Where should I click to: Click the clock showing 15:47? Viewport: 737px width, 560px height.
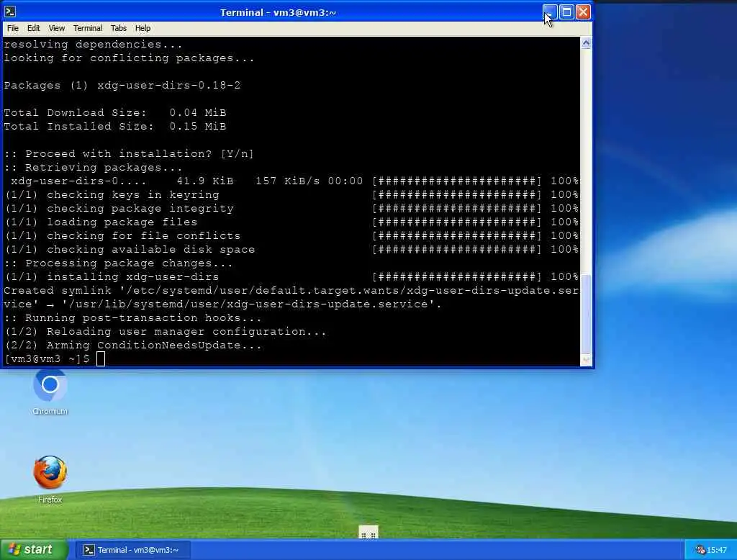click(x=717, y=550)
